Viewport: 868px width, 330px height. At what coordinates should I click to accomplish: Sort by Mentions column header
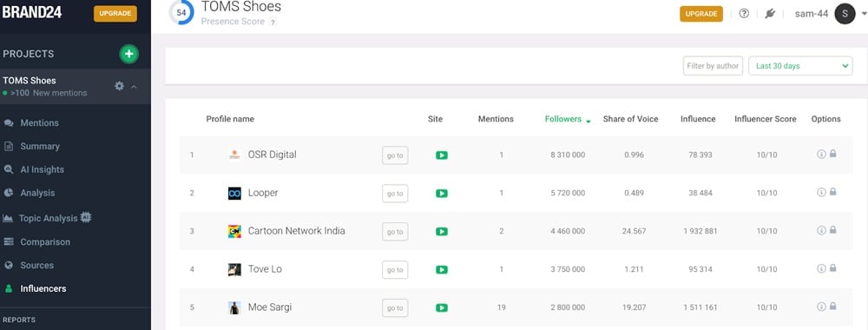pos(496,119)
